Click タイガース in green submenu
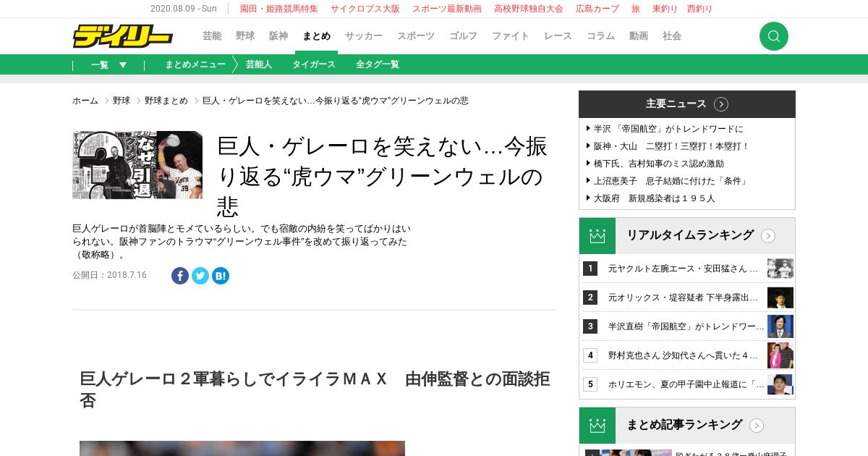868x456 pixels. 314,64
